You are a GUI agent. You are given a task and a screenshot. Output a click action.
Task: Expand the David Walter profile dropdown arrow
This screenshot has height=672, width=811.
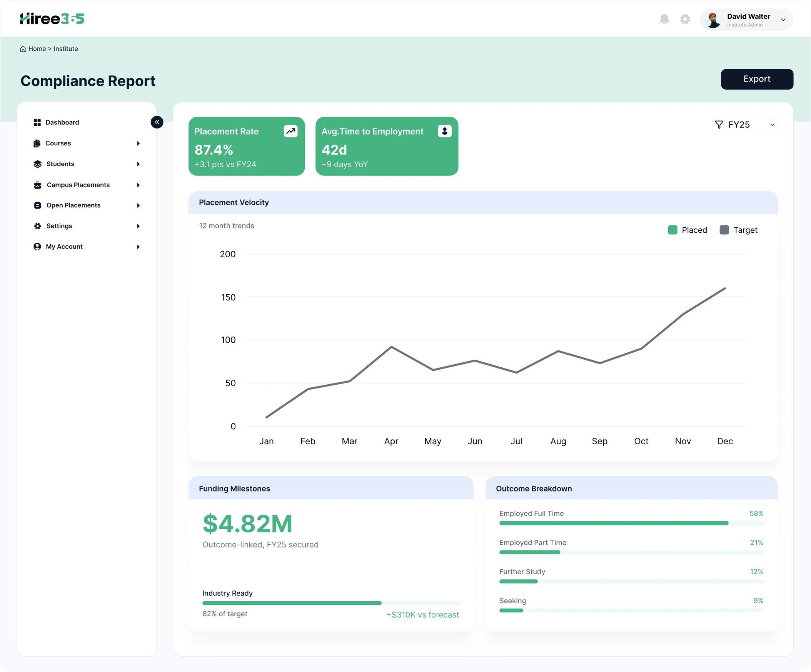(x=783, y=20)
